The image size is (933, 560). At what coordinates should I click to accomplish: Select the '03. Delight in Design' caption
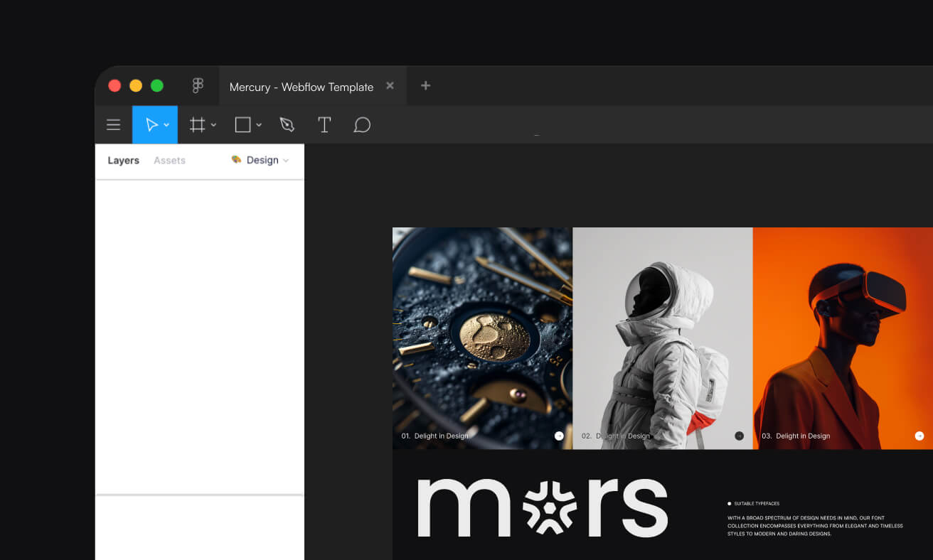[x=796, y=436]
